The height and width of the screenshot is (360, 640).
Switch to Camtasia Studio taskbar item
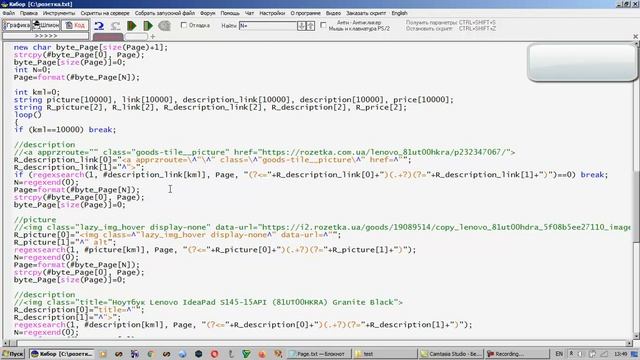pyautogui.click(x=451, y=354)
